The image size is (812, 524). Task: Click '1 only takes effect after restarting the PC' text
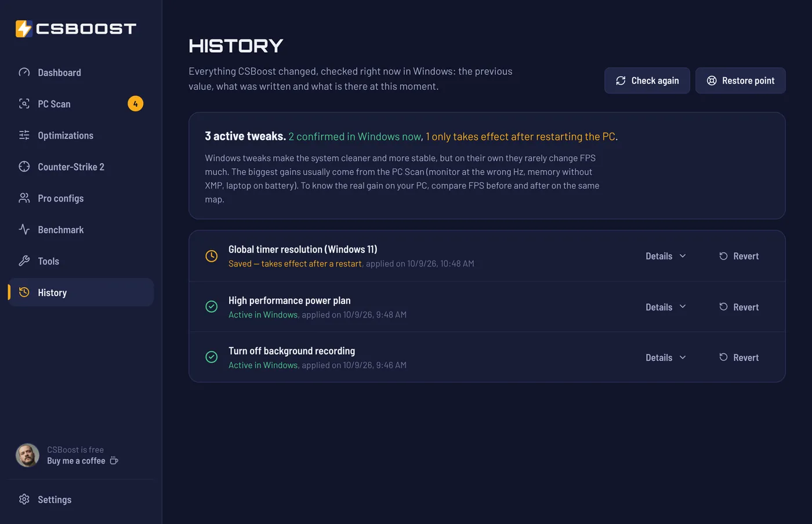[520, 136]
